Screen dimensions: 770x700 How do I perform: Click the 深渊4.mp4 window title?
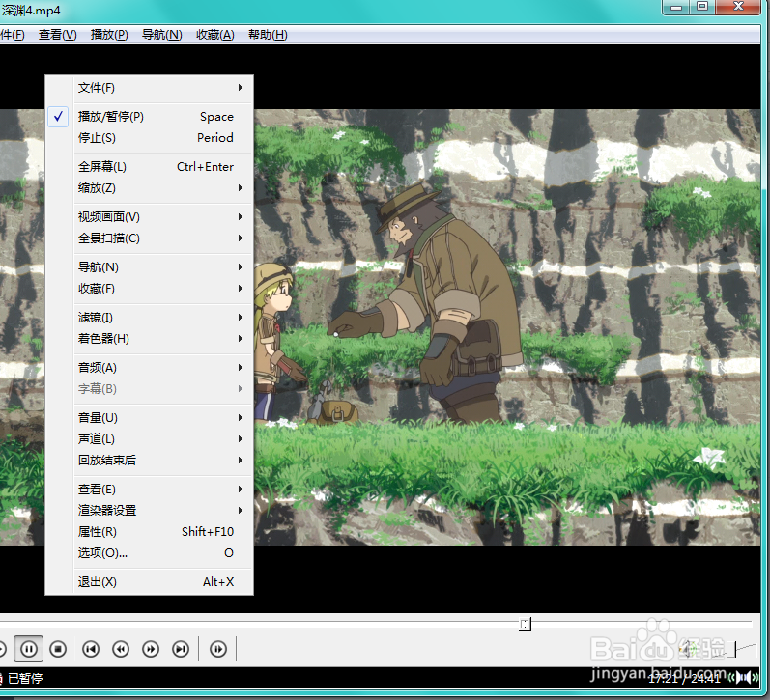pyautogui.click(x=31, y=11)
